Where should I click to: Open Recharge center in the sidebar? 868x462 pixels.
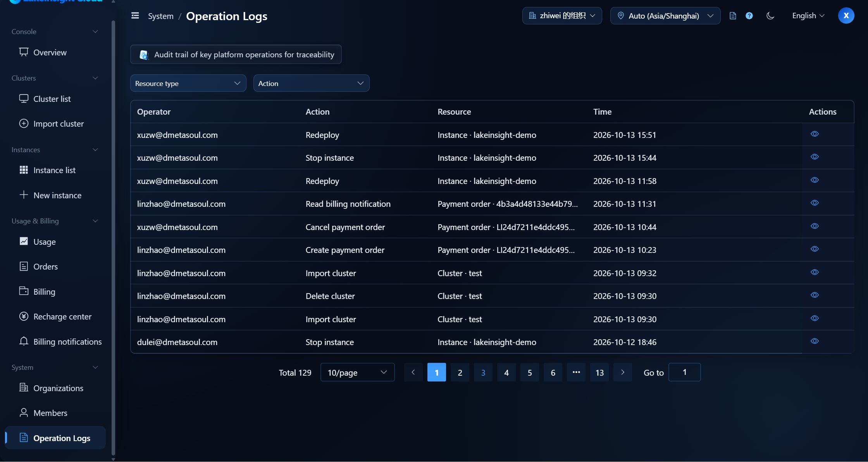(x=55, y=316)
